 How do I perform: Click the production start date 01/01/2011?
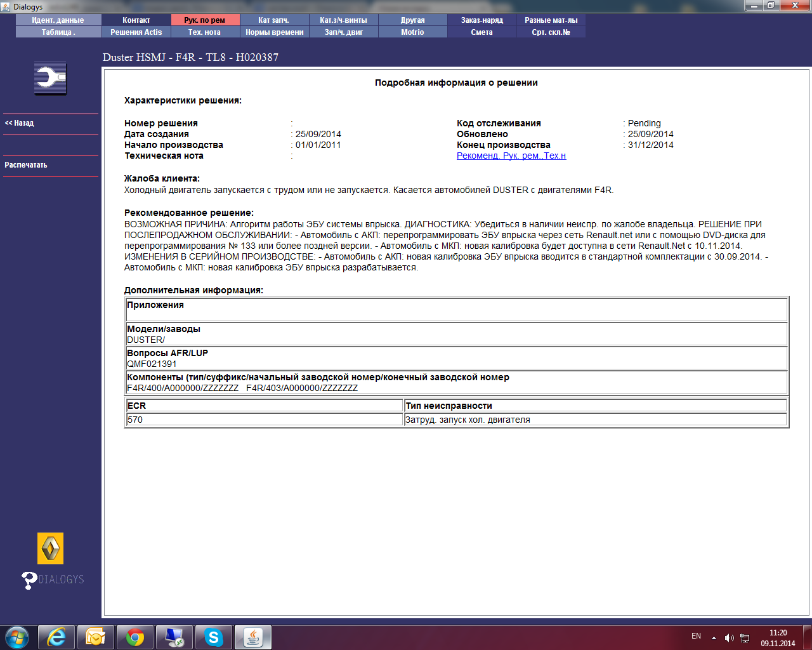tap(318, 145)
